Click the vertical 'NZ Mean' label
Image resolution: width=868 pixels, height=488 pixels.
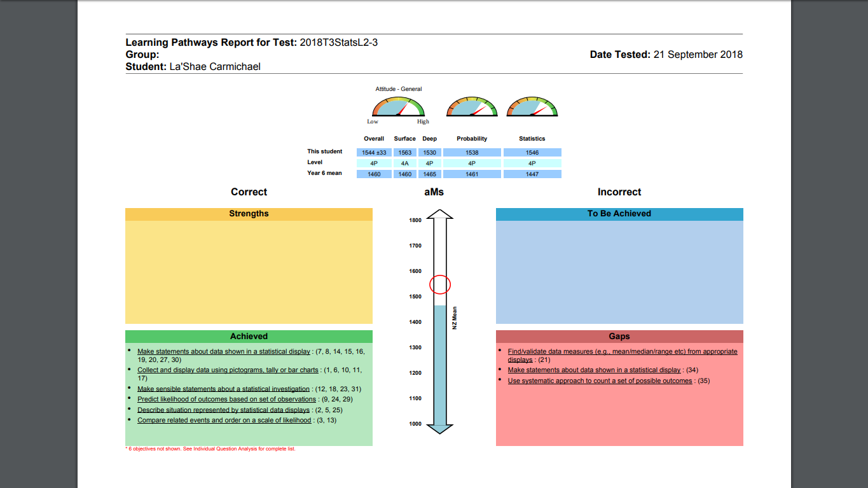coord(455,318)
